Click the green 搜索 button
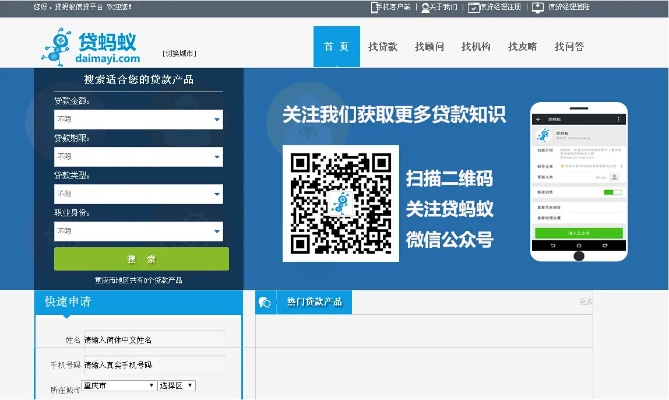This screenshot has height=400, width=669. coord(141,259)
